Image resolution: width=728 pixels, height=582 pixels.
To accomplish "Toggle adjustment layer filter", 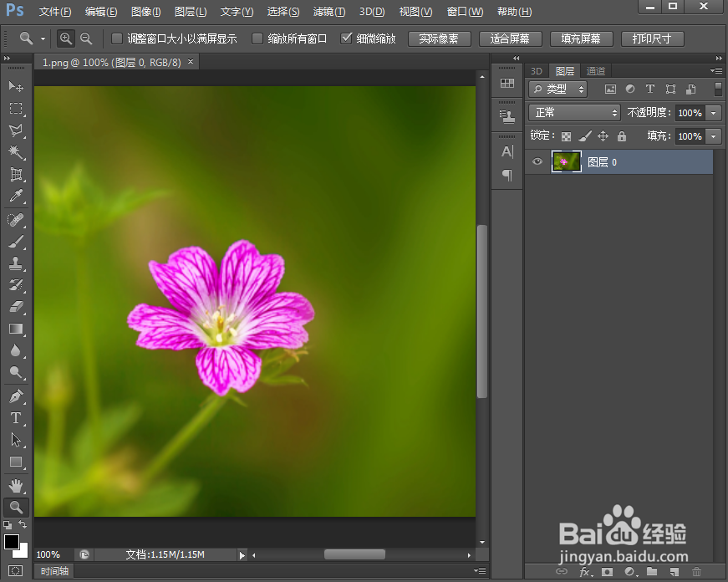I will 630,89.
